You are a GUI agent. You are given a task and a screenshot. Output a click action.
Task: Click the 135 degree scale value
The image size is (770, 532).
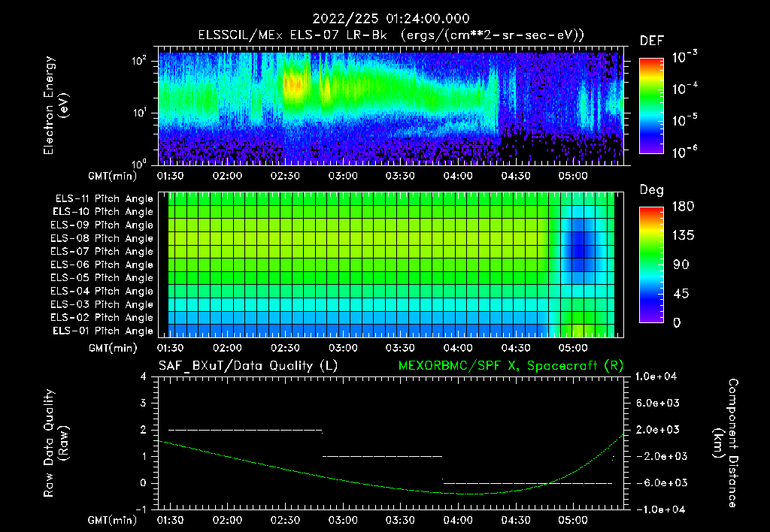click(683, 236)
